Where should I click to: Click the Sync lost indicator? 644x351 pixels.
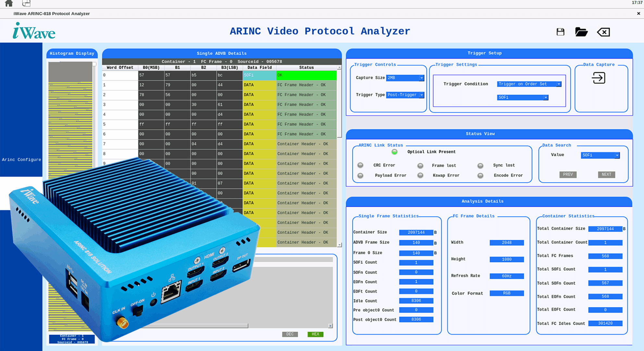(480, 165)
